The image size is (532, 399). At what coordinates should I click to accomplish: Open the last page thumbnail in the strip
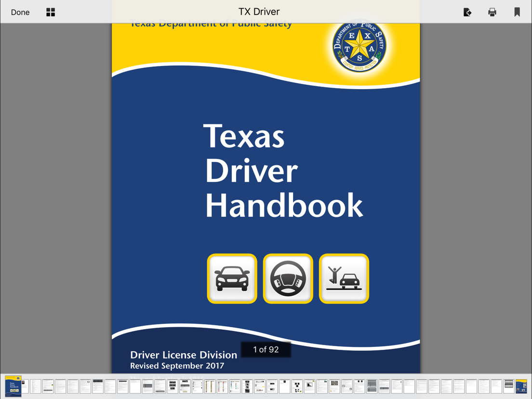(x=521, y=386)
